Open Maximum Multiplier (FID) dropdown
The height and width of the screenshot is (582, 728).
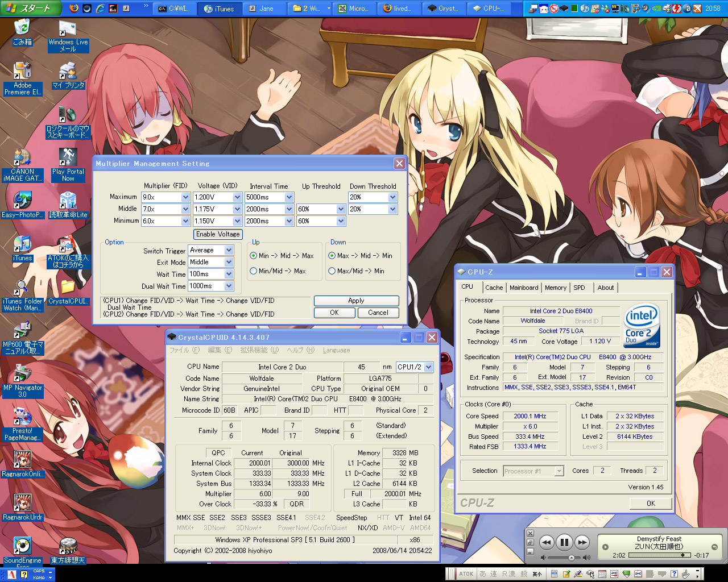click(x=185, y=197)
